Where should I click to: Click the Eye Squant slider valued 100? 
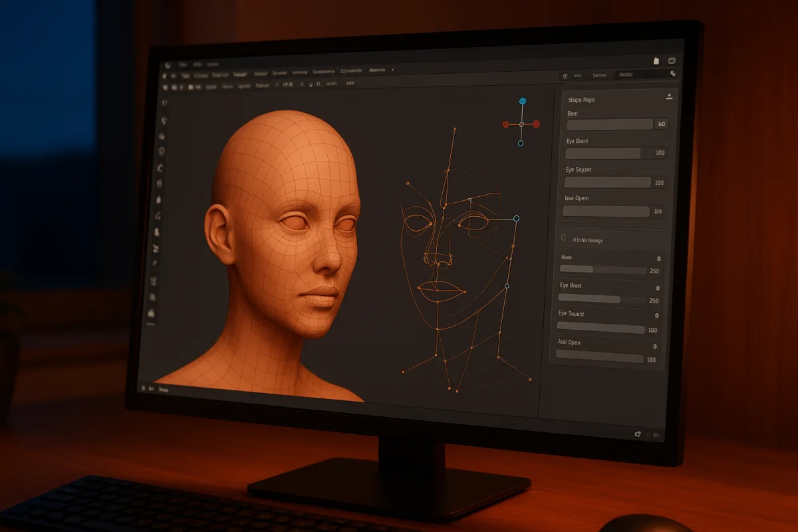coord(608,182)
